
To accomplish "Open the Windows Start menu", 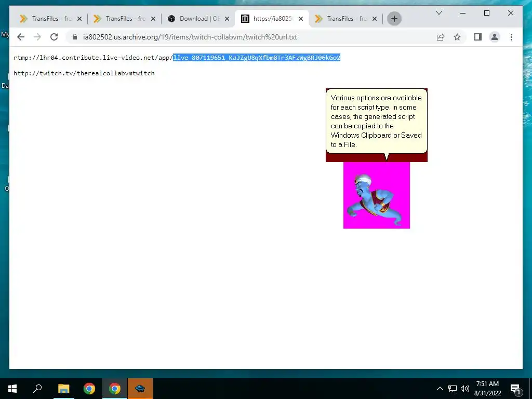I will coord(12,389).
